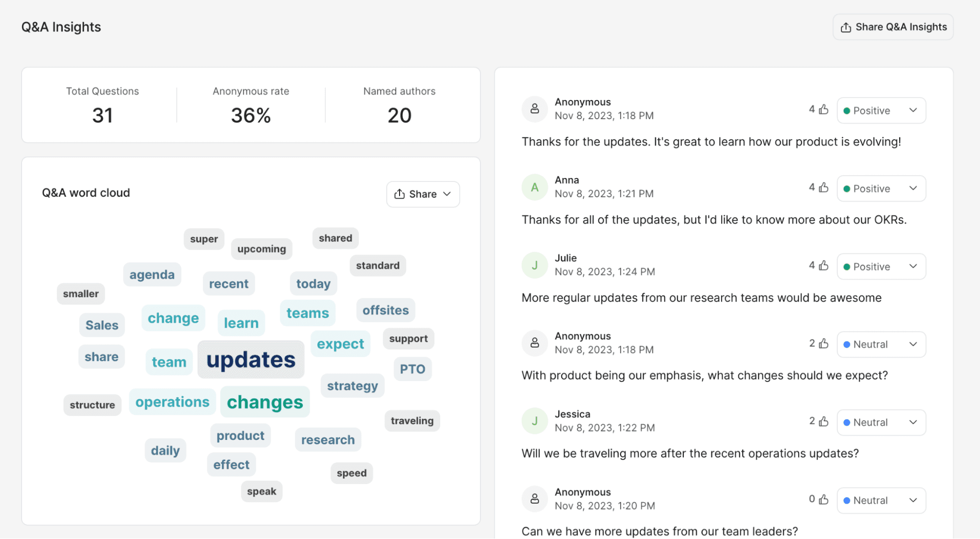The height and width of the screenshot is (539, 980).
Task: Click the anonymous avatar icon of first question
Action: (x=534, y=109)
